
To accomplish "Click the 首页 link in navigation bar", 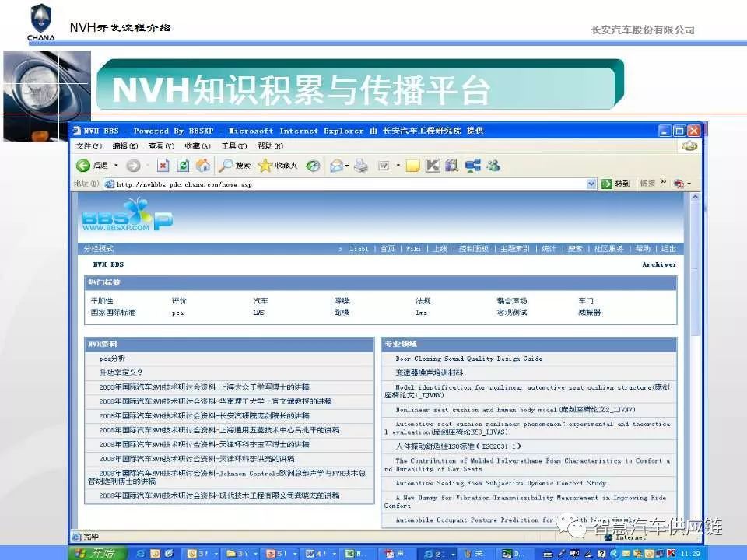I will (388, 249).
